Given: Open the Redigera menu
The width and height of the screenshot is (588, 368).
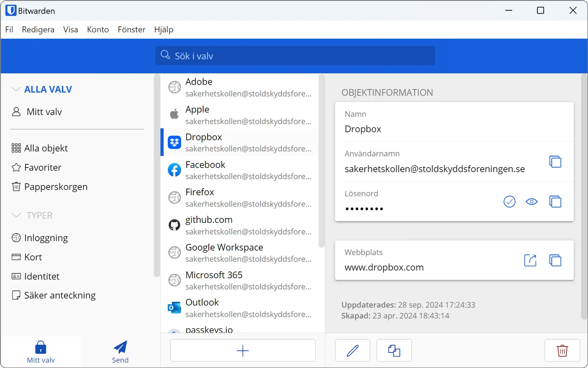Looking at the screenshot, I should tap(38, 29).
